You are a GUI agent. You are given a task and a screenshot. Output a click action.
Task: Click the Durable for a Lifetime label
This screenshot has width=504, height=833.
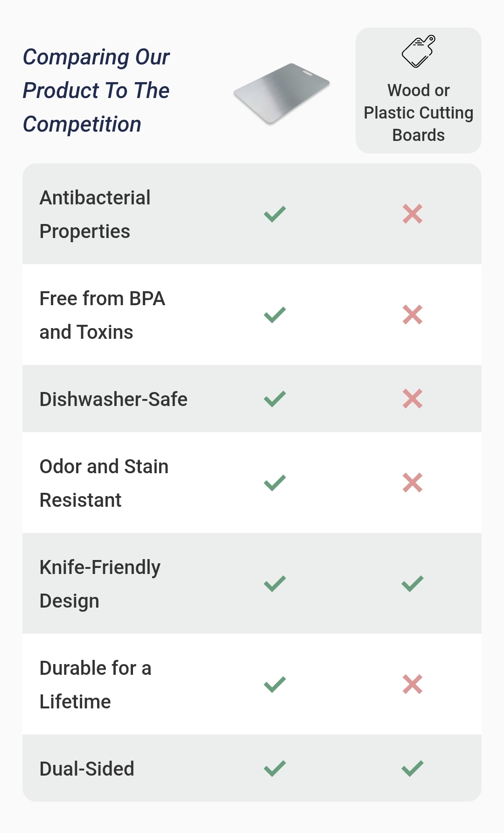coord(95,685)
